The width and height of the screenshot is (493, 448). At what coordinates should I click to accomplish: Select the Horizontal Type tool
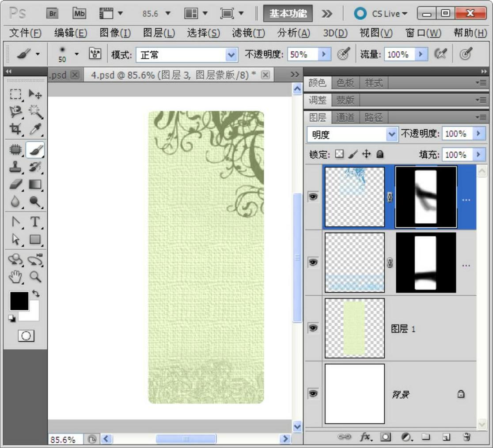[35, 222]
